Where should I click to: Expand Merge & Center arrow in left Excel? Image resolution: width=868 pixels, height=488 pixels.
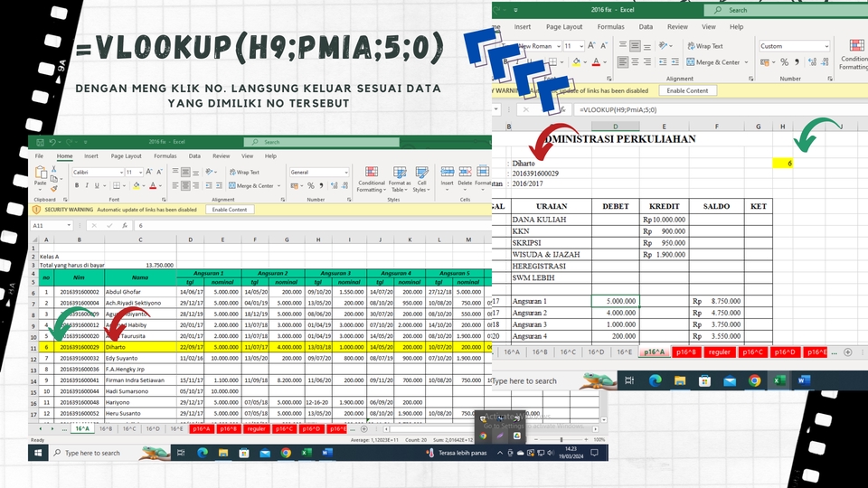(279, 186)
